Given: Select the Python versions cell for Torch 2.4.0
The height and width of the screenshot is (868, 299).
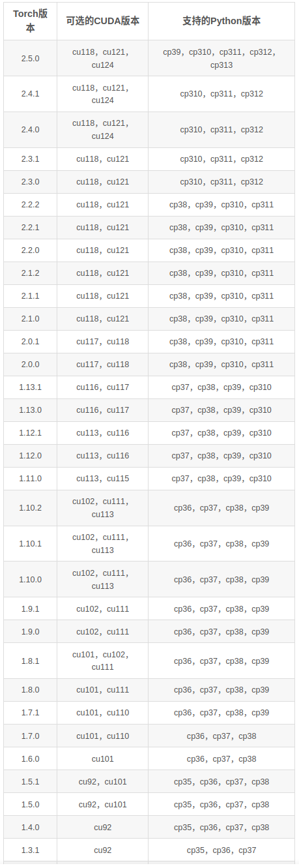Looking at the screenshot, I should pyautogui.click(x=221, y=130).
